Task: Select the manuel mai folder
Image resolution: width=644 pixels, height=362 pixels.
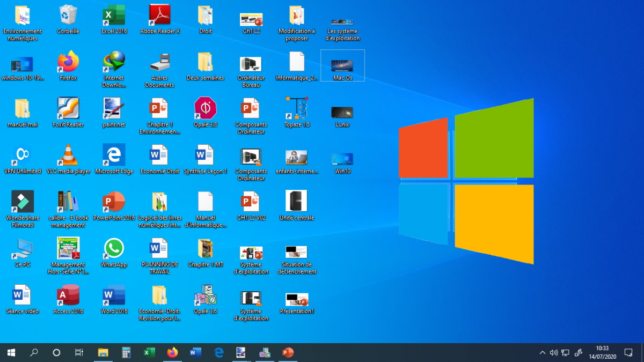Action: click(x=23, y=113)
